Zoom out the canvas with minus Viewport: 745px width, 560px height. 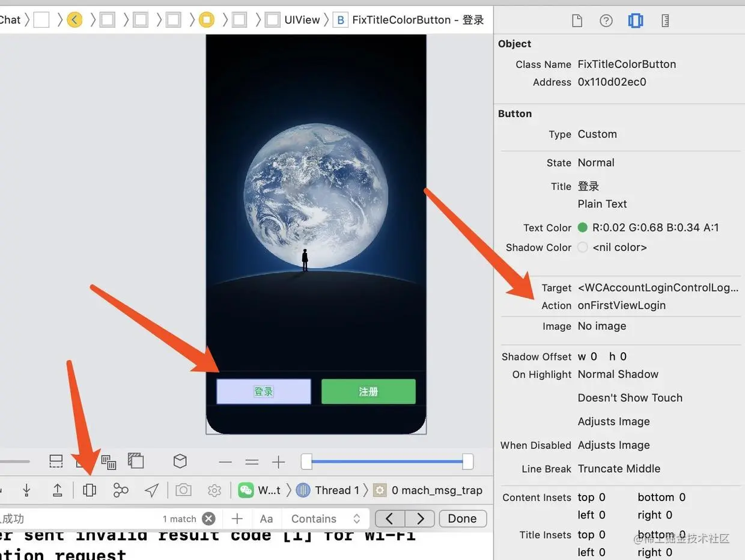(x=225, y=462)
